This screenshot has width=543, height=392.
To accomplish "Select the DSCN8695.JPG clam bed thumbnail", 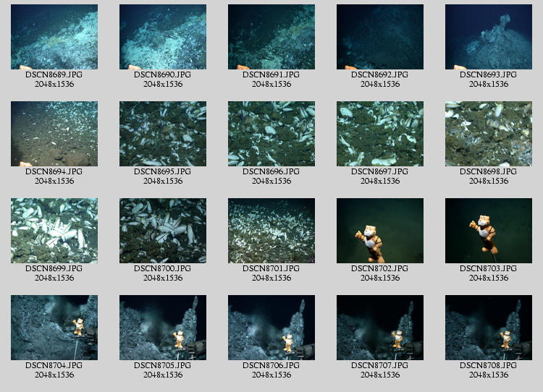I will 163,134.
